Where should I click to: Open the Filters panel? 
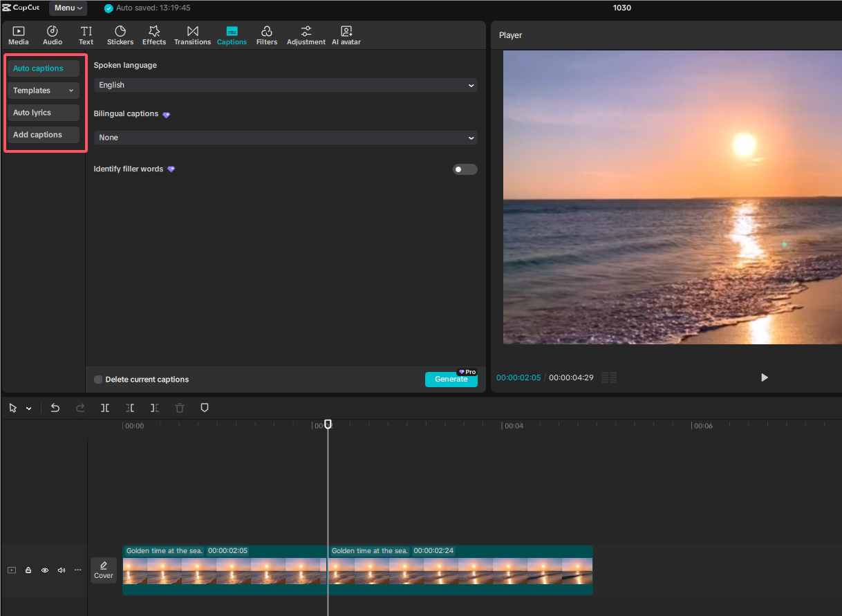tap(266, 35)
